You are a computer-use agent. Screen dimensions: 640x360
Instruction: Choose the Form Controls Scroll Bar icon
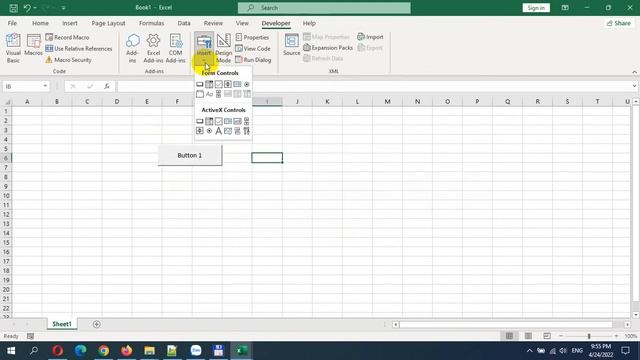(x=218, y=94)
